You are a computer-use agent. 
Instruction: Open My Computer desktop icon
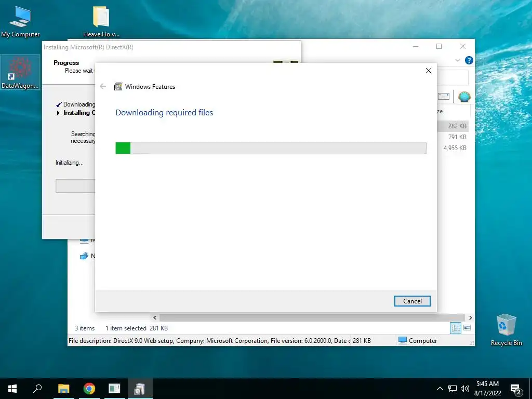[20, 21]
